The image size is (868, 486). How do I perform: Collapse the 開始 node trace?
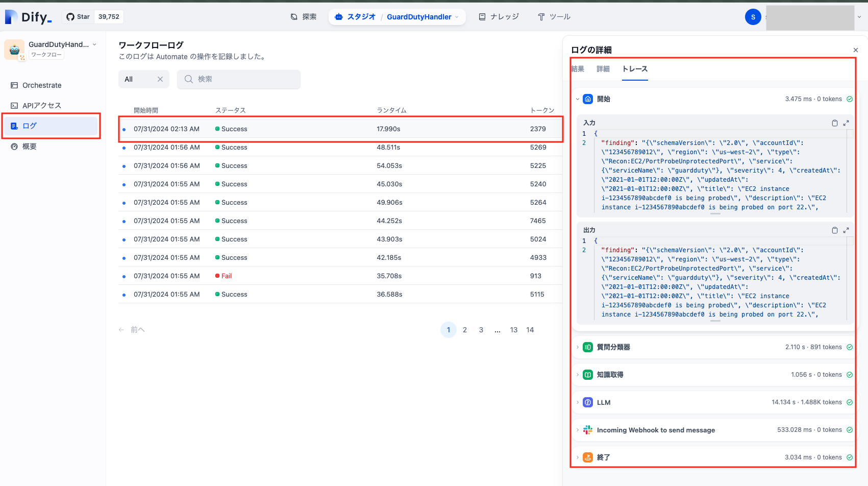578,99
